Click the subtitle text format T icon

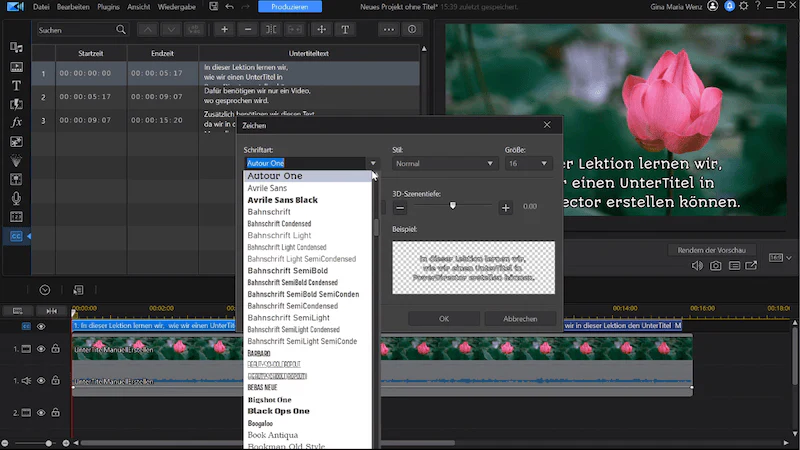[x=345, y=30]
